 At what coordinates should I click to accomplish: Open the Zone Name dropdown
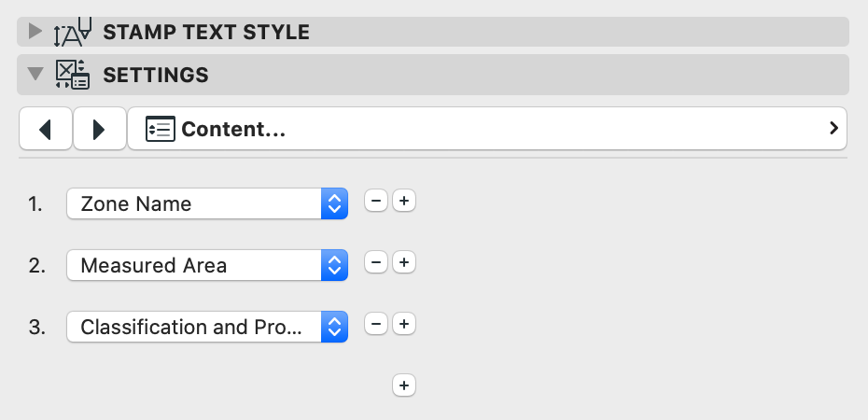(206, 203)
